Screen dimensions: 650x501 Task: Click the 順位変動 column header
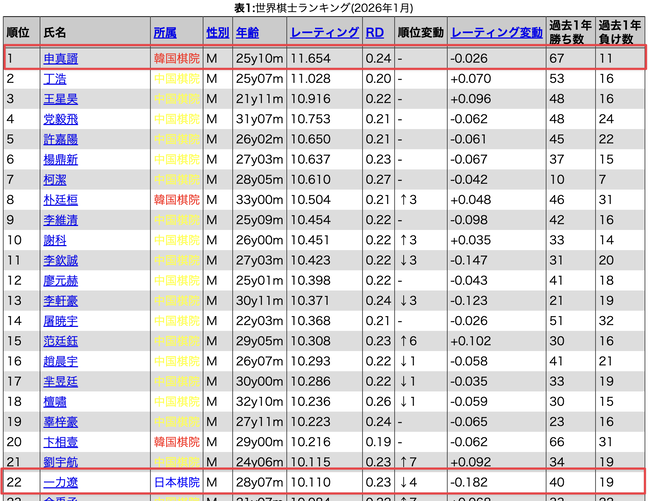point(420,33)
